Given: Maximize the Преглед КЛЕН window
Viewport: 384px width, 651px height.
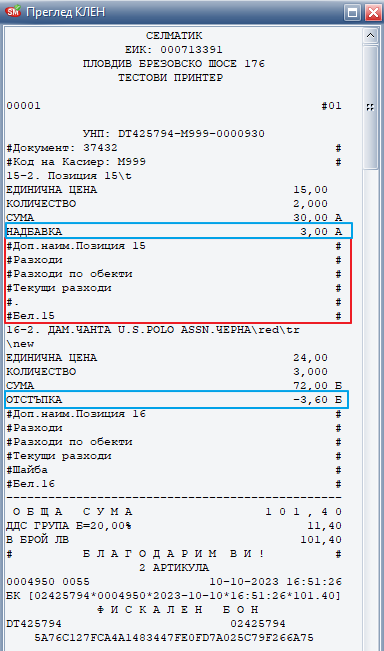Looking at the screenshot, I should [352, 13].
